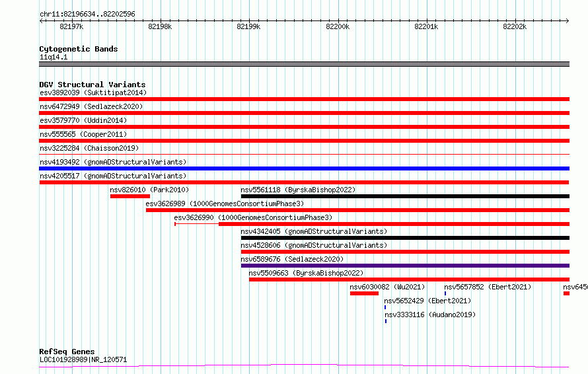This screenshot has width=588, height=374.
Task: Click the red nsv4528606 variant bar
Action: [x=405, y=252]
